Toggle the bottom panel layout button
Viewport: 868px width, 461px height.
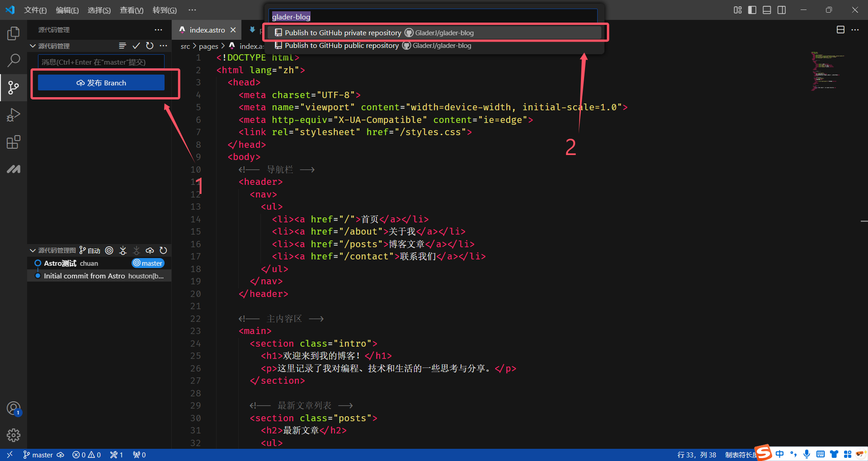point(767,10)
